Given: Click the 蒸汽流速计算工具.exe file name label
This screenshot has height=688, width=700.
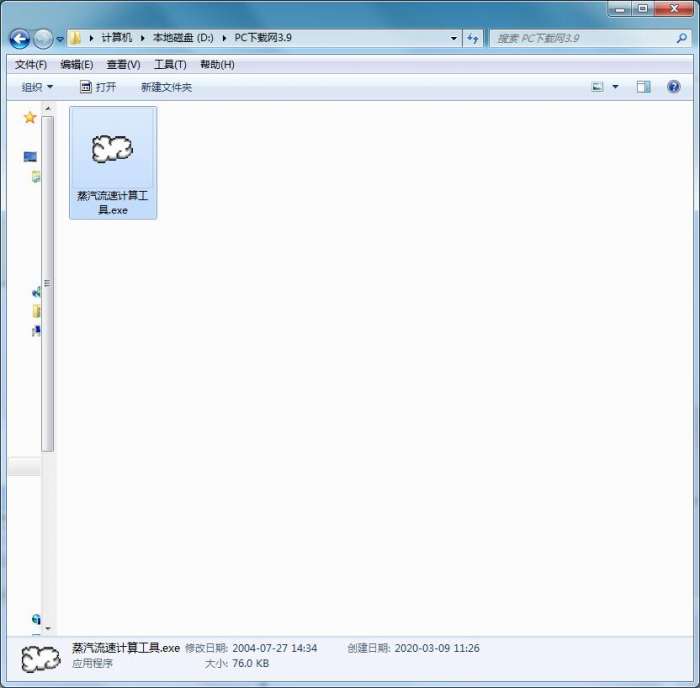Looking at the screenshot, I should [x=112, y=203].
